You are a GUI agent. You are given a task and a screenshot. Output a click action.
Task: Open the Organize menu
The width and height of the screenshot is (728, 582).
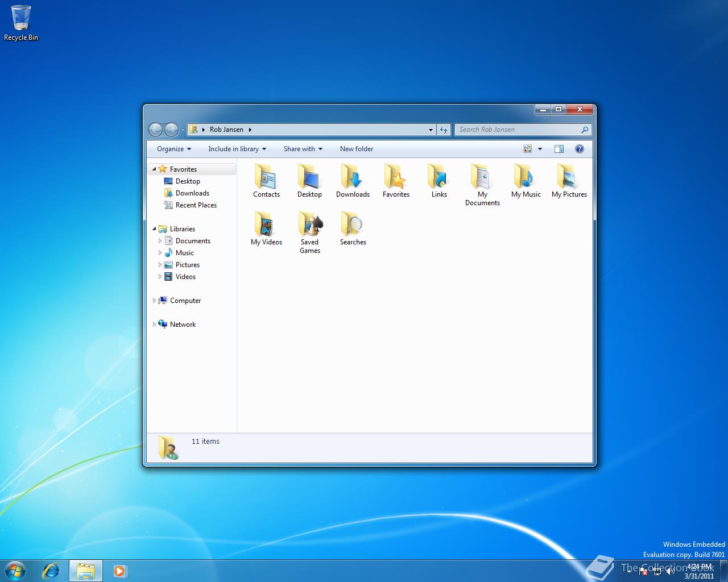pos(172,148)
